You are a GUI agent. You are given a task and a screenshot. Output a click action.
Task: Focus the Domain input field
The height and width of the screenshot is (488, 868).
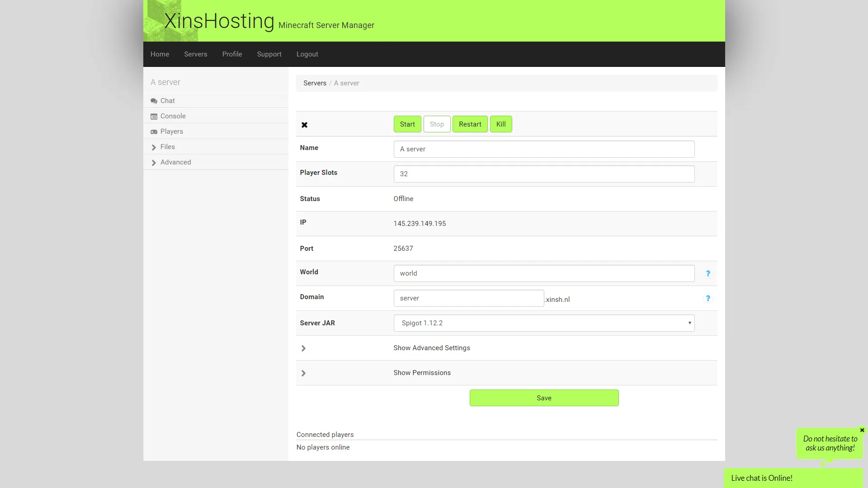469,298
